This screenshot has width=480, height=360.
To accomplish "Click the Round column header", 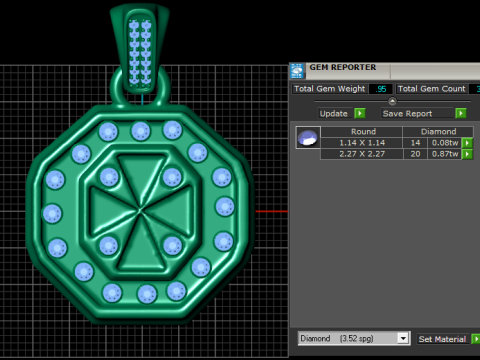I will tap(363, 132).
